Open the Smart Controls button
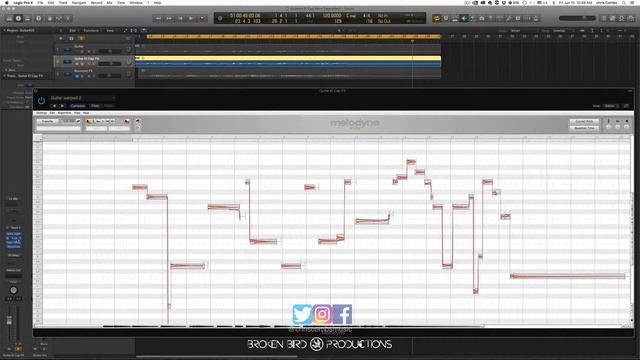Viewport: 640px width, 360px height. point(50,18)
